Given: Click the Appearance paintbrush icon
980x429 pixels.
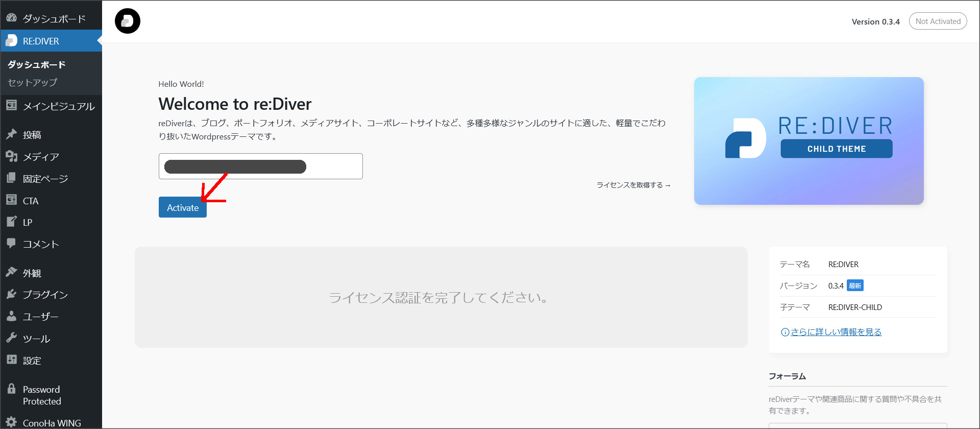Looking at the screenshot, I should [x=11, y=273].
